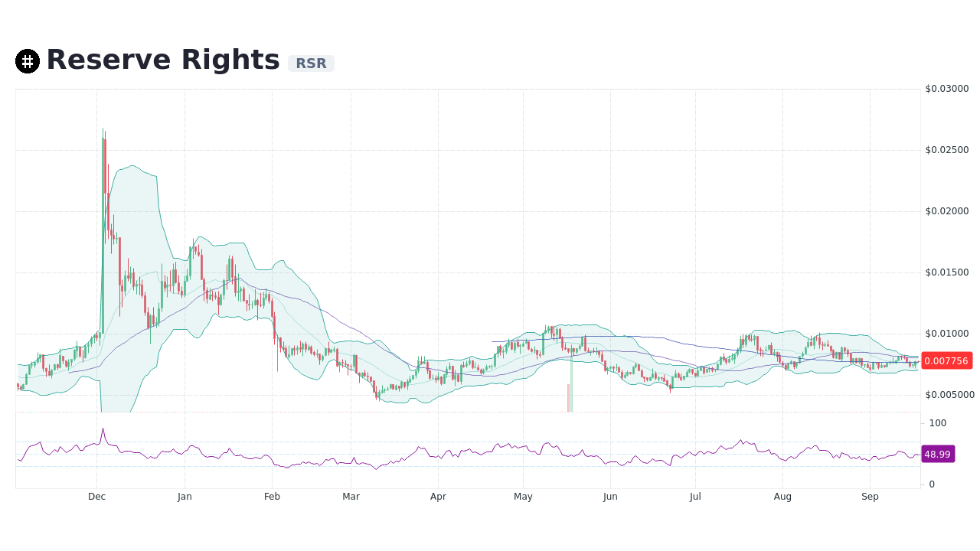Click the $0.03000 axis price label

pos(947,88)
